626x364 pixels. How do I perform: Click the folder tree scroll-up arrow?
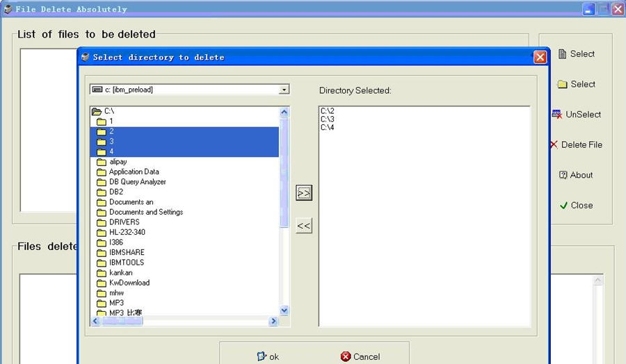pyautogui.click(x=284, y=112)
